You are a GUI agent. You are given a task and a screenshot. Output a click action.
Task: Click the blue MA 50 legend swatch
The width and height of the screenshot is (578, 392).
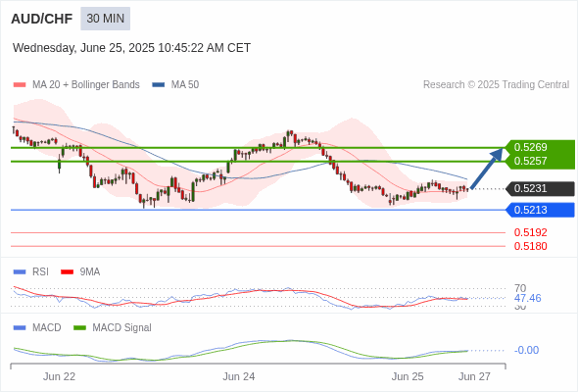[159, 85]
